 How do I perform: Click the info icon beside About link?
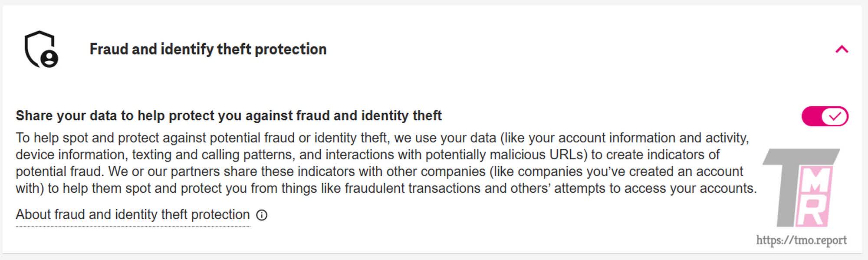tap(262, 215)
